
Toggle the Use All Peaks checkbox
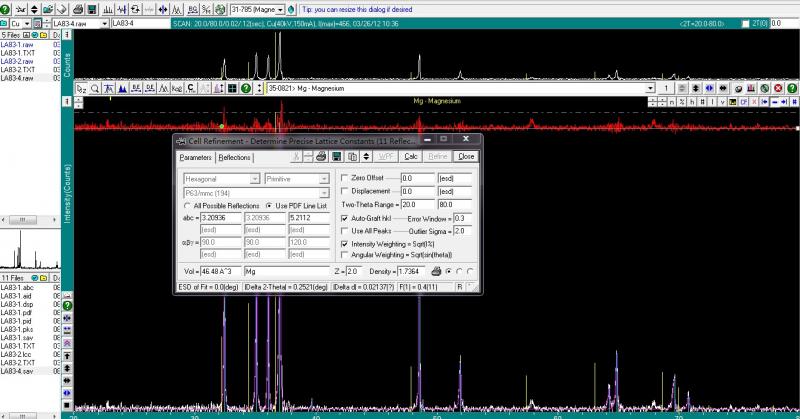point(345,230)
